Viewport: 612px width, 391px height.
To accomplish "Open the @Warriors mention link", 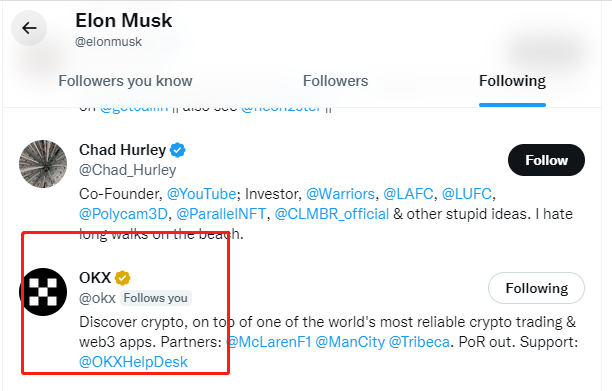I will [340, 194].
